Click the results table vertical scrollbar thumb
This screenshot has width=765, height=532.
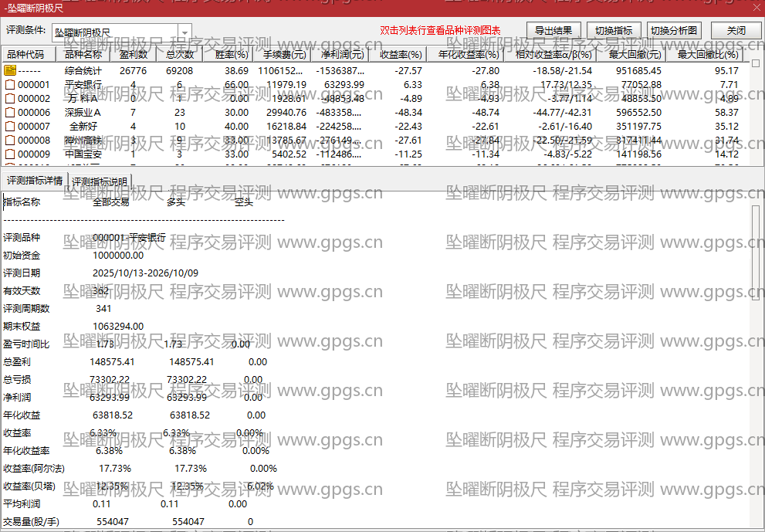tap(756, 63)
